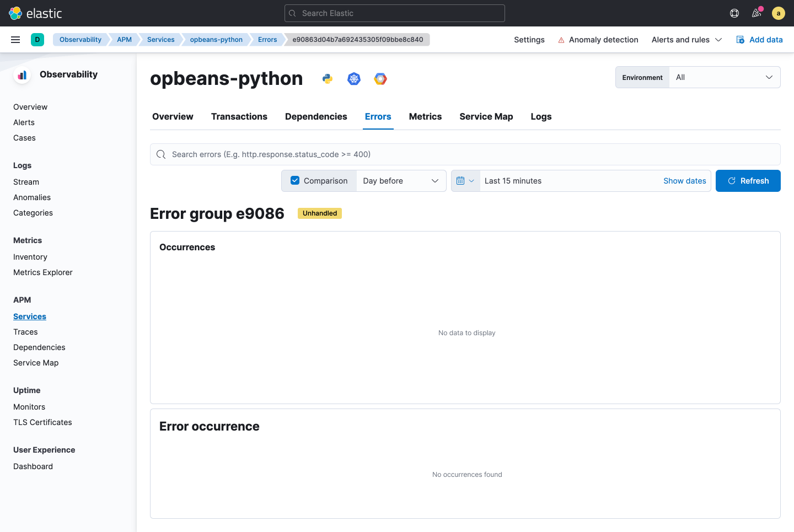Click the Kubernetes container icon
Viewport: 794px width, 532px height.
[x=354, y=79]
